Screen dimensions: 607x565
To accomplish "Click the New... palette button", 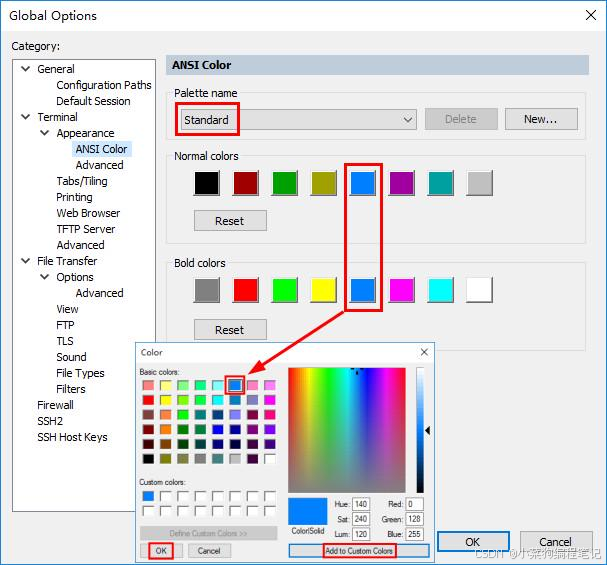I will (541, 119).
